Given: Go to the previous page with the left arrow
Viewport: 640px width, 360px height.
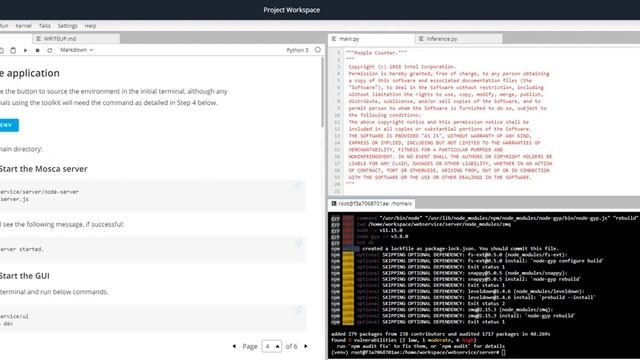Looking at the screenshot, I should click(x=234, y=346).
